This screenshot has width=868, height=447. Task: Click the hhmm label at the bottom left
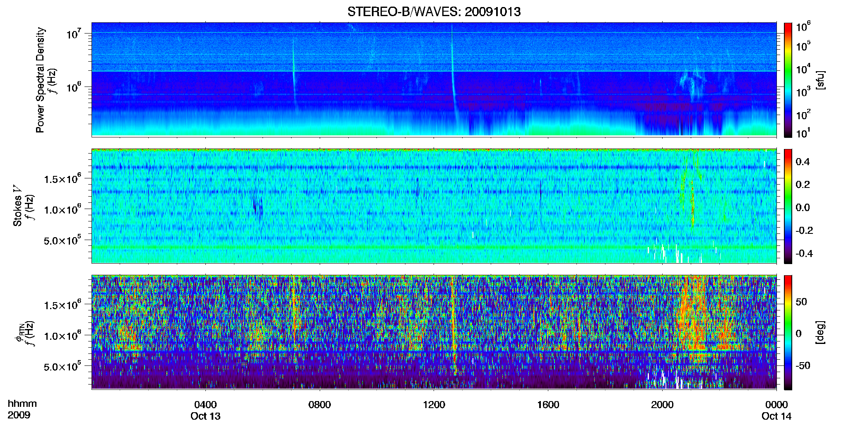click(22, 404)
